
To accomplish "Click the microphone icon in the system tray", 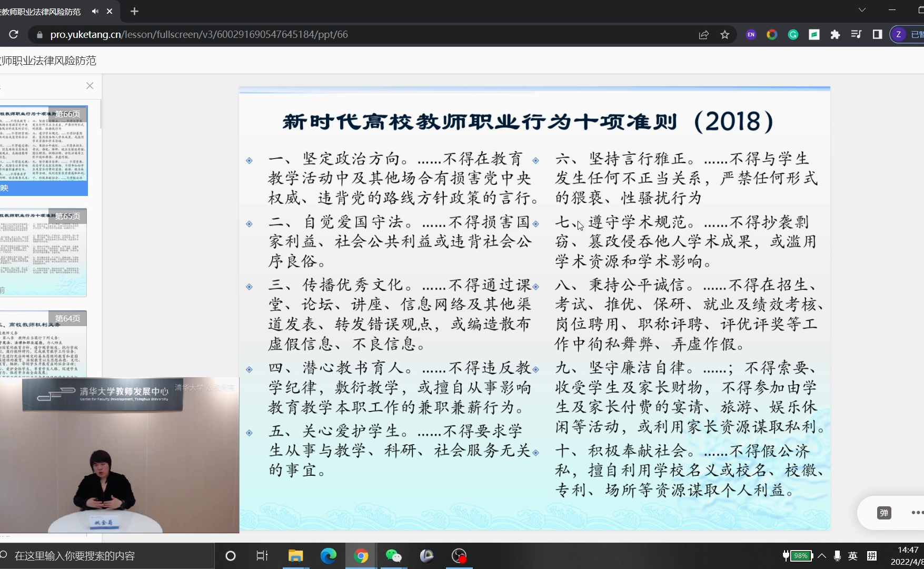I will point(837,555).
